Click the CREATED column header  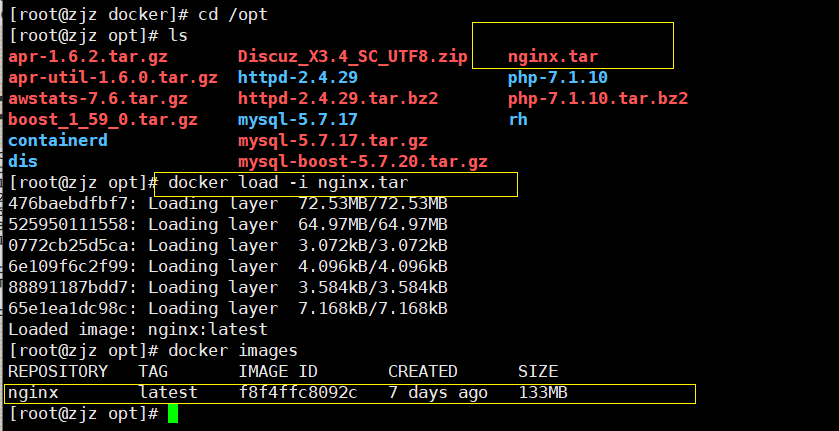pos(423,371)
